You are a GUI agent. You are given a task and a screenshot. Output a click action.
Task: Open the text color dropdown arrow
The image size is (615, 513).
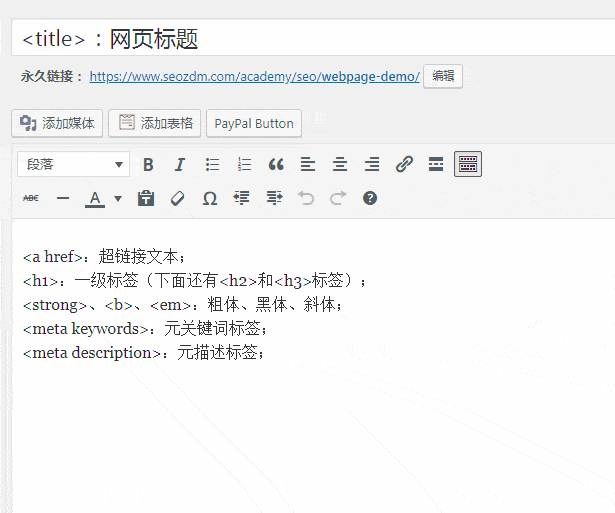118,198
